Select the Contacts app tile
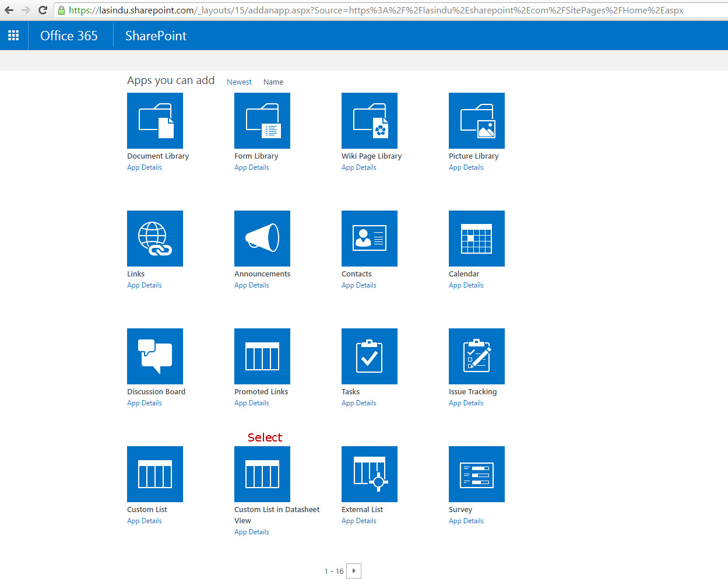The height and width of the screenshot is (585, 728). [369, 238]
